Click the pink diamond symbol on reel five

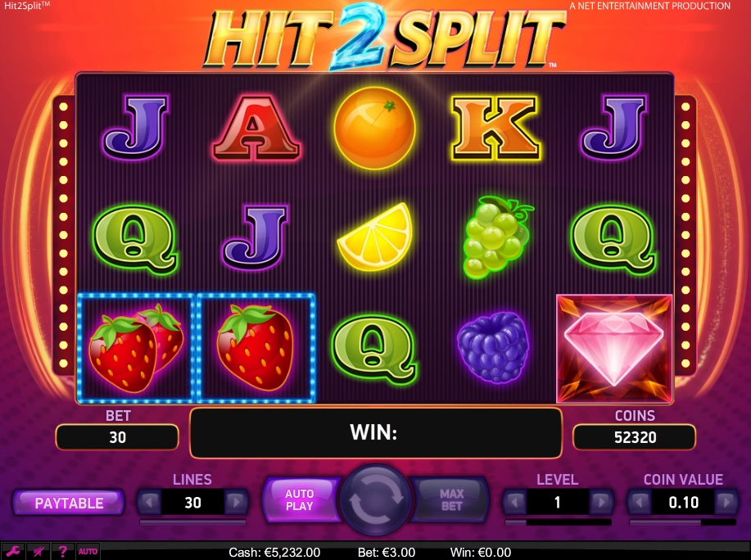coord(614,349)
